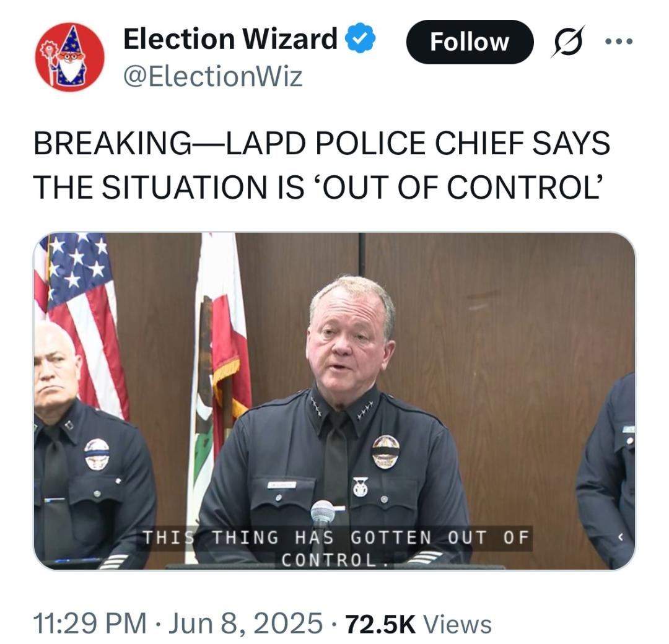
Task: Click the tweet text starting with BREAKING
Action: pos(321,165)
